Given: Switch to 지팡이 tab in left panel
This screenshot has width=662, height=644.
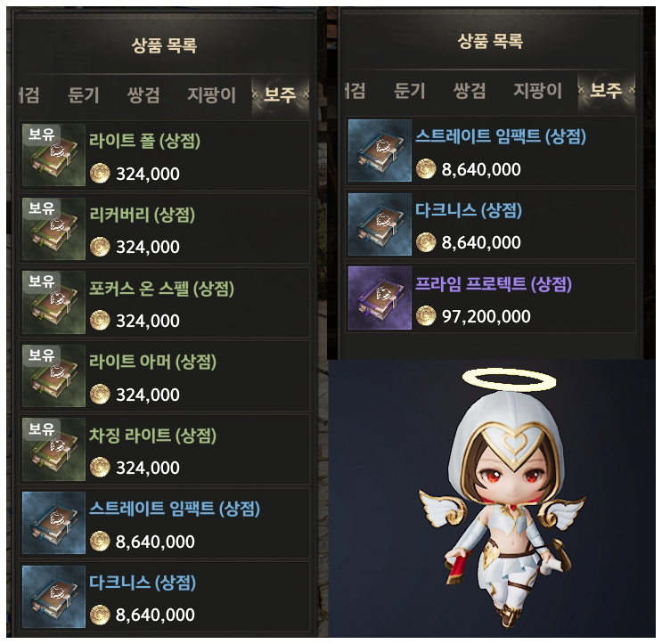Looking at the screenshot, I should tap(211, 95).
